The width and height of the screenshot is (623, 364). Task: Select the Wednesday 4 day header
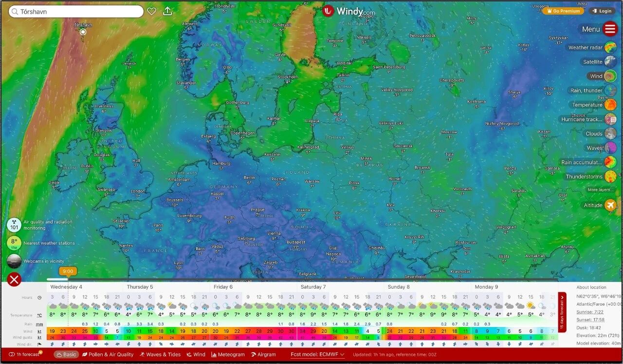coord(66,287)
